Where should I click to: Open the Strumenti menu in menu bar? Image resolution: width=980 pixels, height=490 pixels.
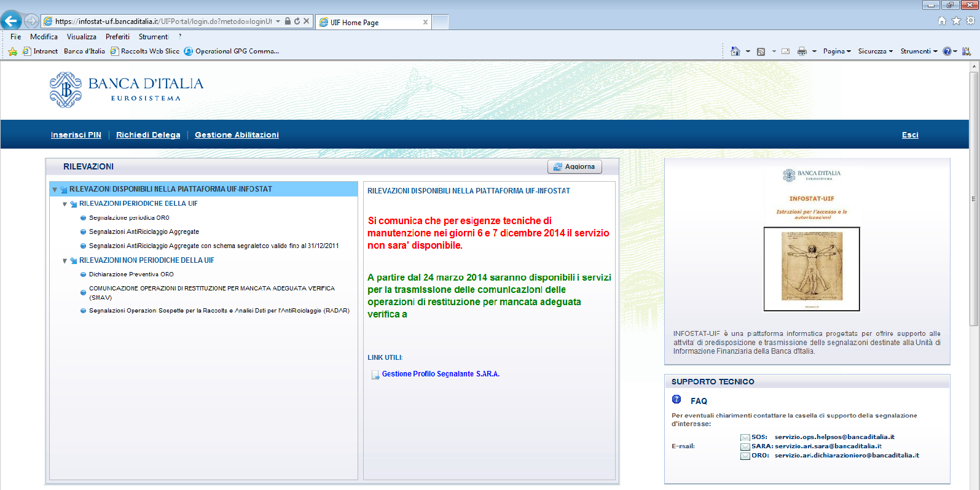[x=154, y=37]
